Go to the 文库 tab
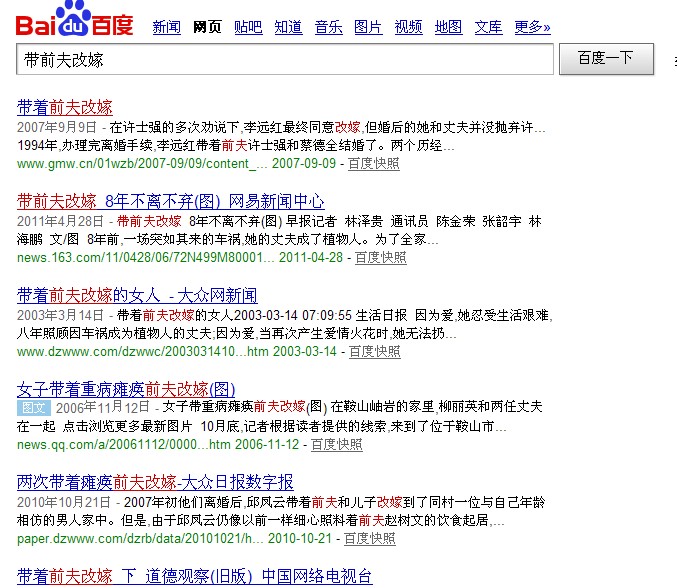 [488, 27]
